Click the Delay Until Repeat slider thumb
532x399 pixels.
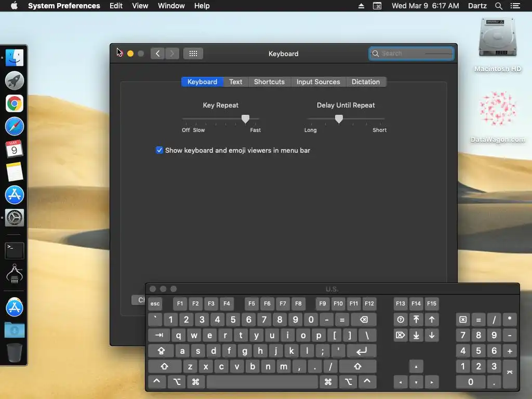339,119
